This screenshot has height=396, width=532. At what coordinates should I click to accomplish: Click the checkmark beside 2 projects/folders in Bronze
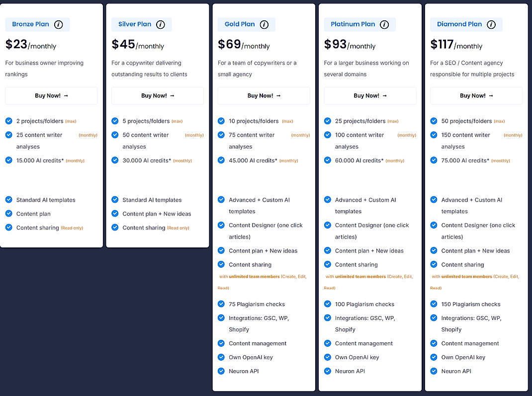point(8,121)
